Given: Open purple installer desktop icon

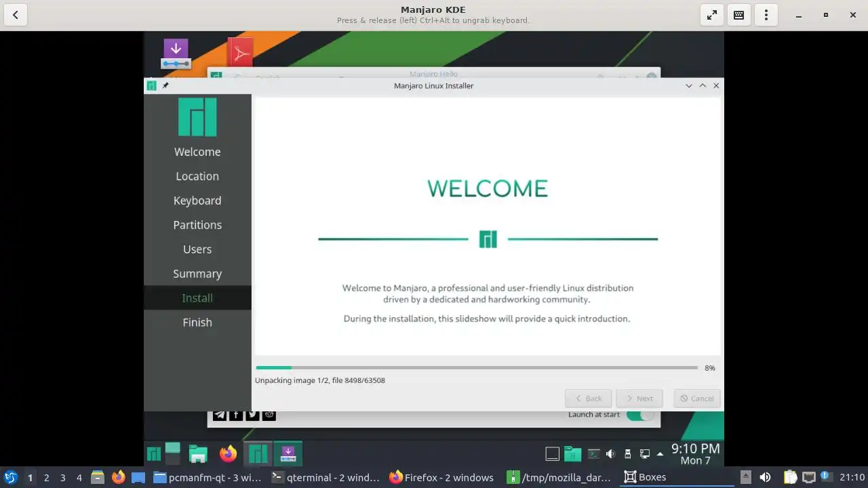Looking at the screenshot, I should click(176, 54).
